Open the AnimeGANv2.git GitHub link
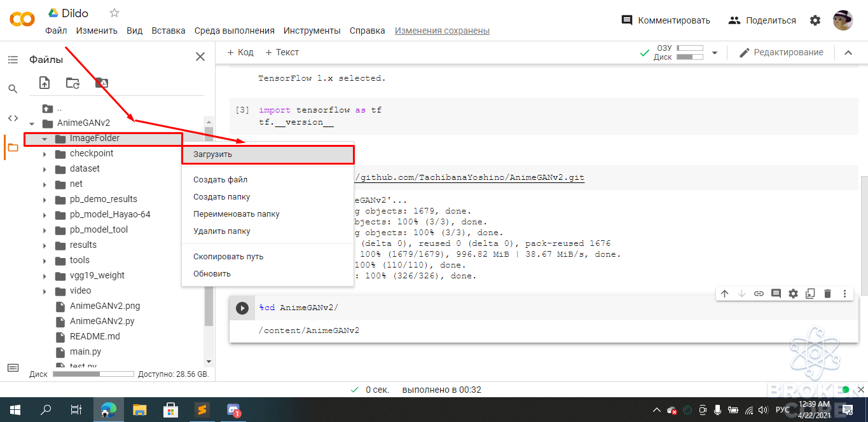Screen dimensions: 868x422 [470, 178]
